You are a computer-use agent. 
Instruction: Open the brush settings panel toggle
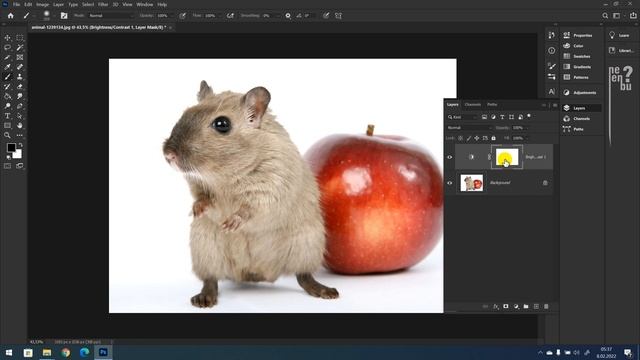[x=64, y=16]
